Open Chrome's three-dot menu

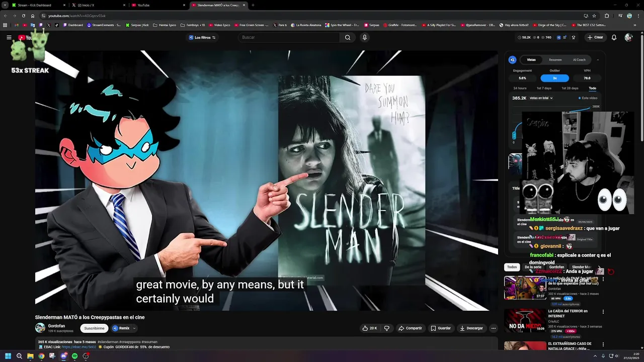637,16
